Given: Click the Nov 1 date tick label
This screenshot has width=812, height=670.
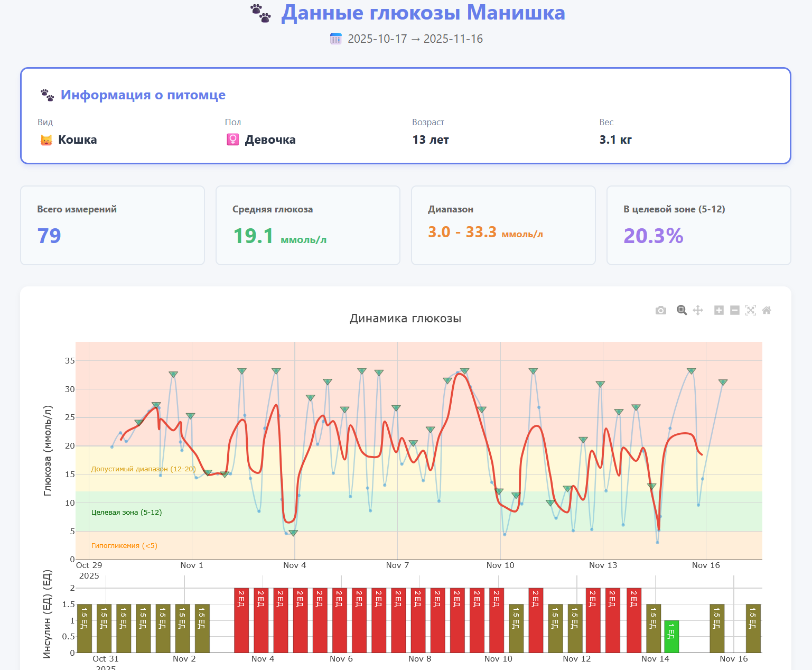Looking at the screenshot, I should point(192,565).
